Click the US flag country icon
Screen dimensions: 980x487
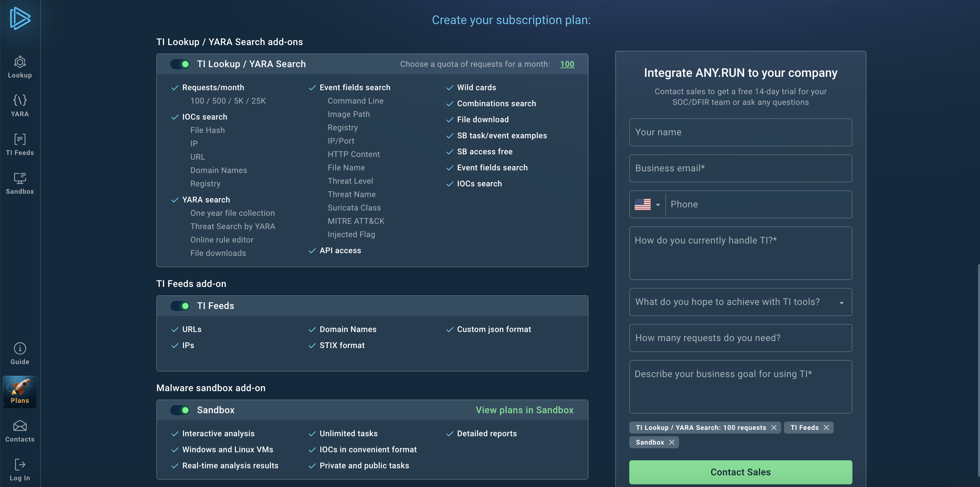[643, 204]
